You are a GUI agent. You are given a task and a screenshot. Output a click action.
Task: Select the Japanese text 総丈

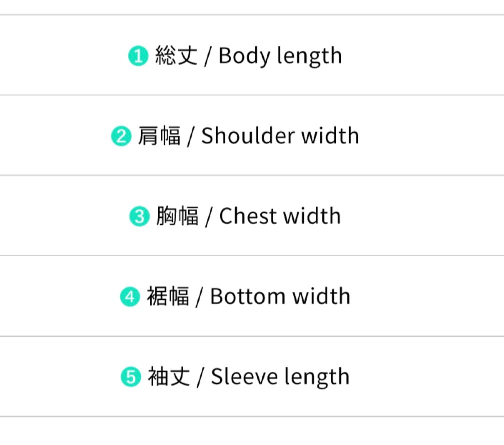[x=176, y=55]
